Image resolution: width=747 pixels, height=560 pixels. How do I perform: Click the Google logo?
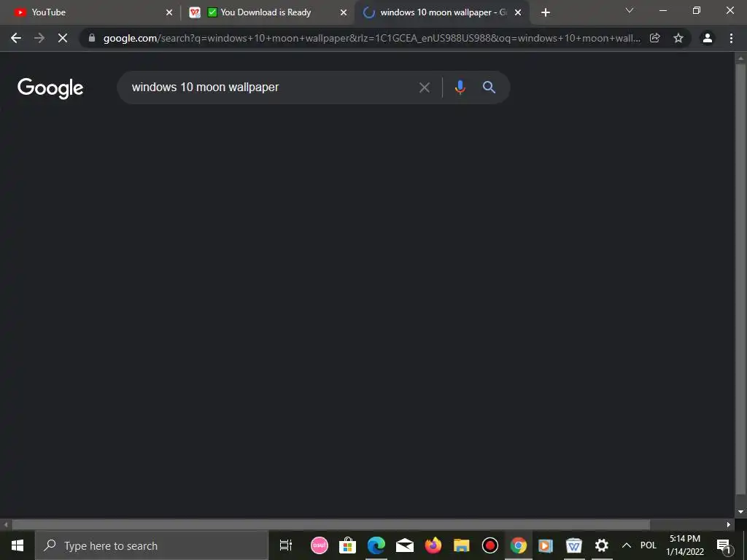pyautogui.click(x=50, y=87)
